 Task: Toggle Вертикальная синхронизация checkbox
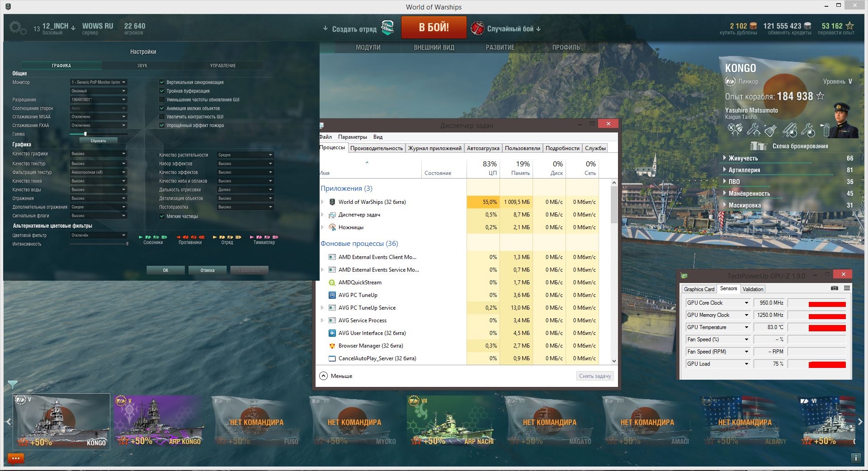pos(162,82)
